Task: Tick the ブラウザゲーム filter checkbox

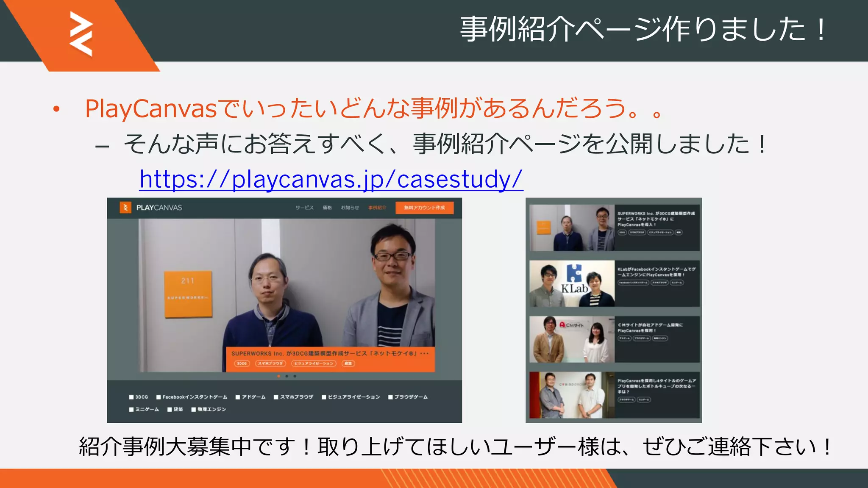Action: pyautogui.click(x=390, y=397)
